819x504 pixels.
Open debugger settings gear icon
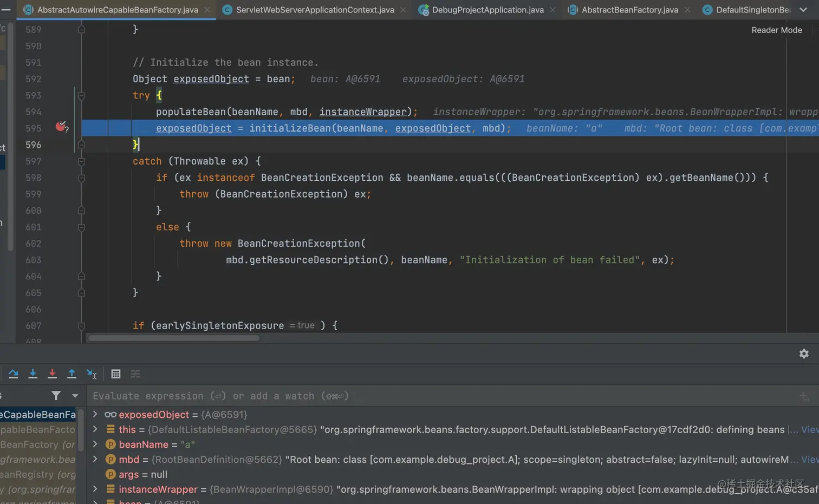tap(804, 354)
